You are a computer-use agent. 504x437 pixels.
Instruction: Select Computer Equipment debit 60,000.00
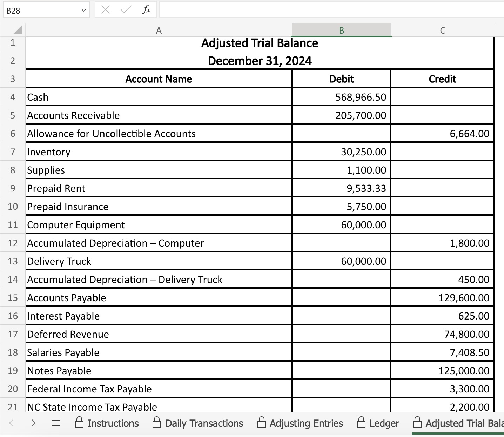click(341, 225)
